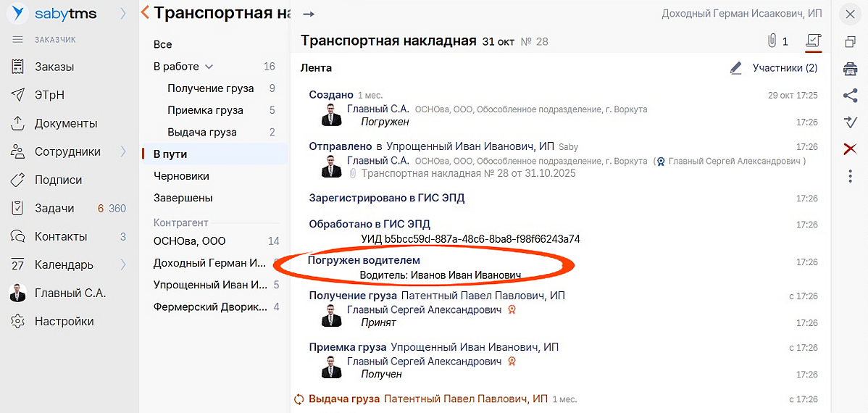The width and height of the screenshot is (868, 413).
Task: Toggle the hamburger menu next to ЗАКАЗЧИК
Action: click(x=18, y=39)
